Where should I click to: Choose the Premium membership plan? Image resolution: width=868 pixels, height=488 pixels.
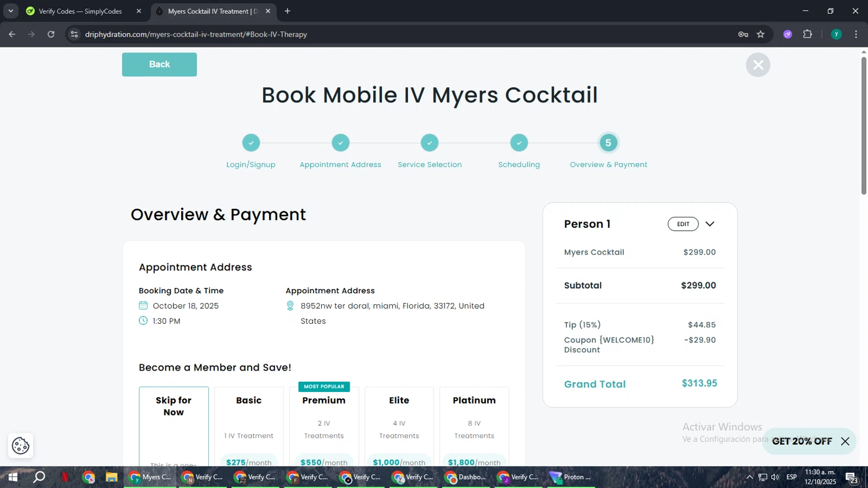tap(324, 427)
